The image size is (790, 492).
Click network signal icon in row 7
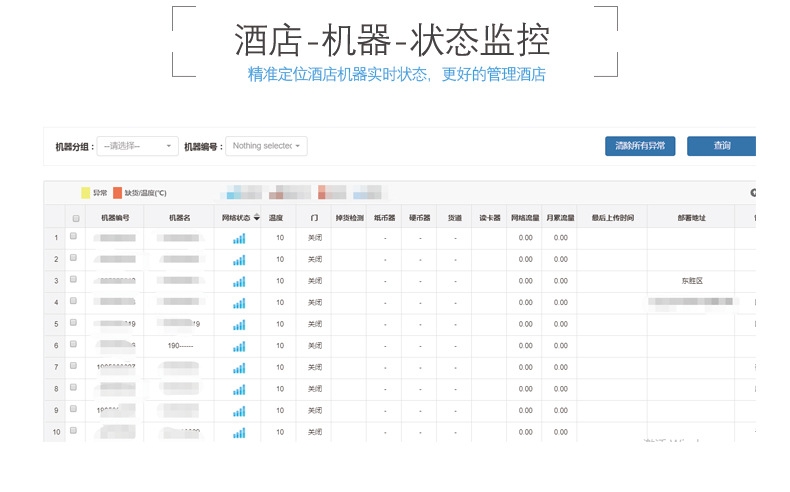238,367
